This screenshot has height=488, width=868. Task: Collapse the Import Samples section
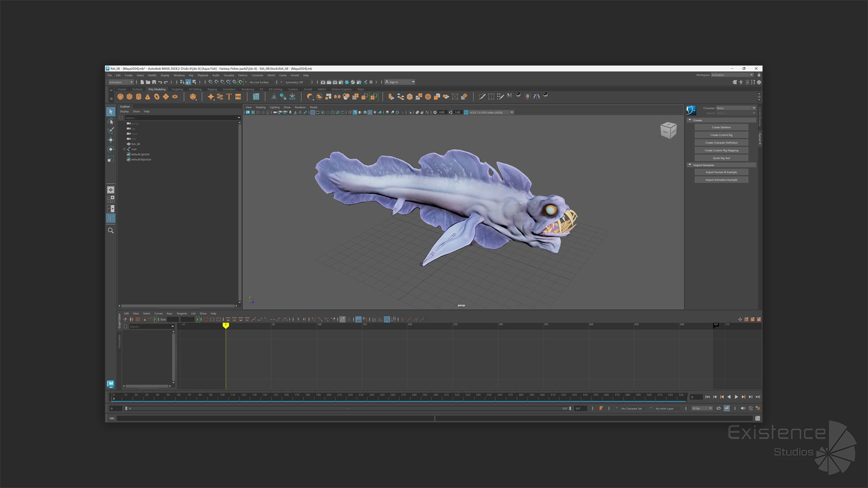[690, 165]
